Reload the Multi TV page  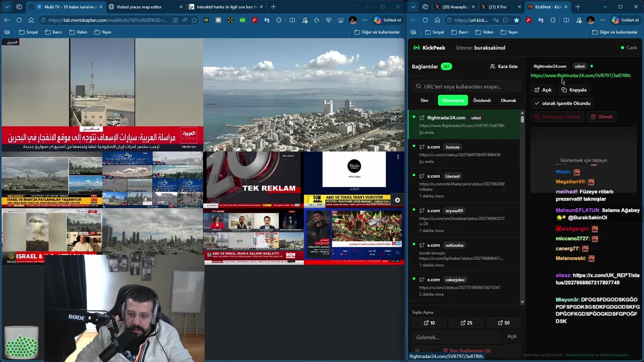point(19,20)
